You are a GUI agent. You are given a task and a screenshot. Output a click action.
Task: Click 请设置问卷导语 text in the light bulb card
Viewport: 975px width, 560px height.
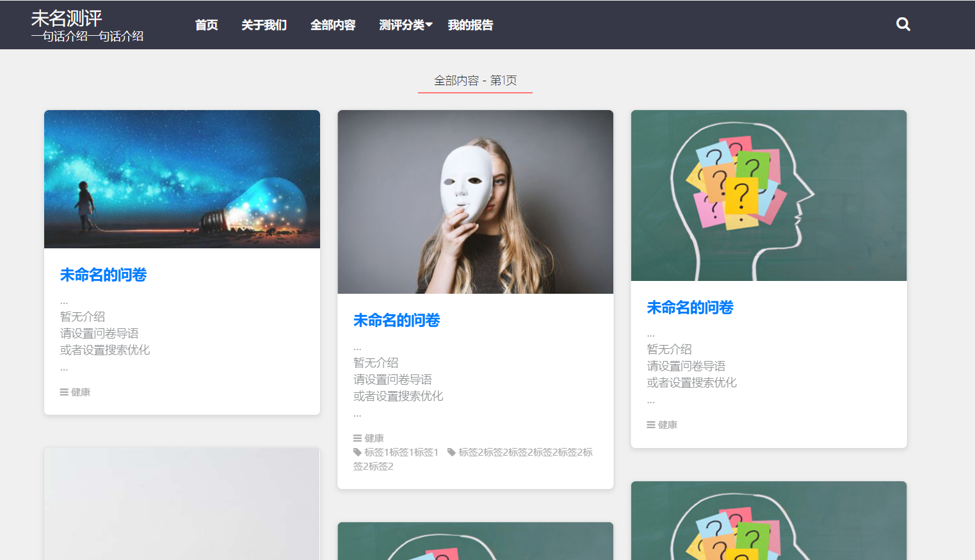[x=99, y=333]
